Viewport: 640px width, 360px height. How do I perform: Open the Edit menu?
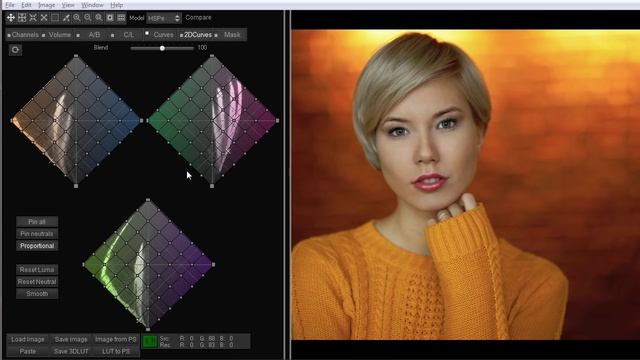click(26, 5)
